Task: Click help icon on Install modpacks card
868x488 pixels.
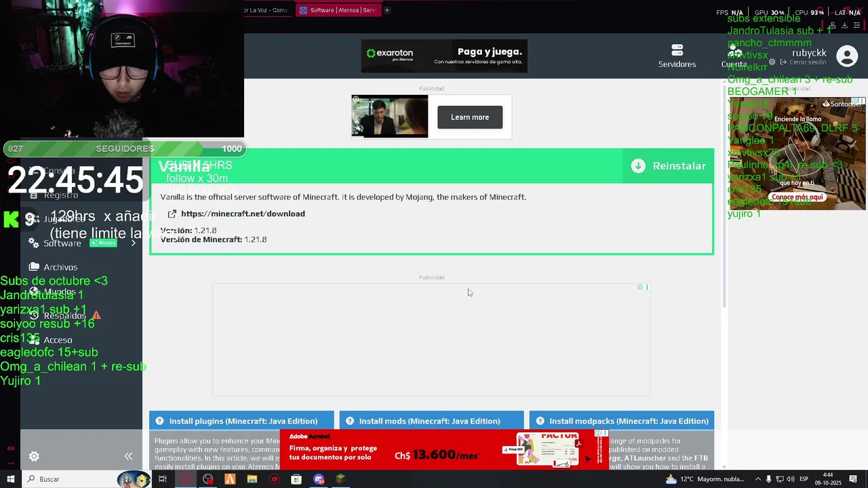Action: 540,421
